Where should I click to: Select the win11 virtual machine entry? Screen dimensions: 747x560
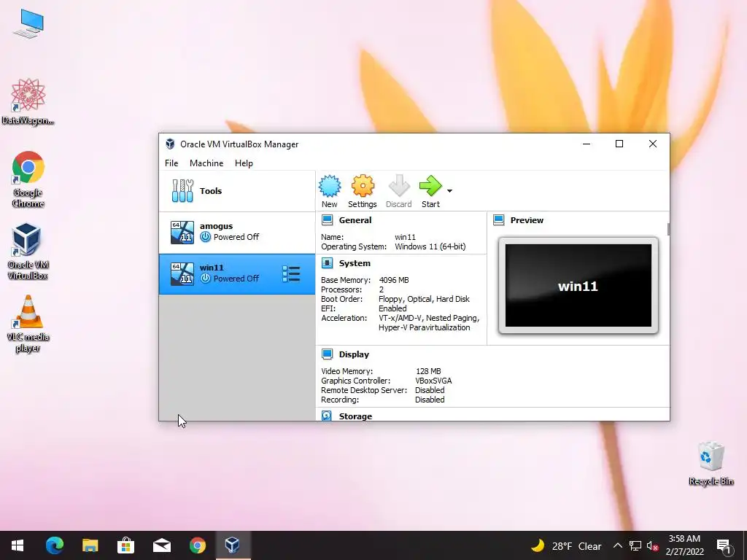(237, 274)
